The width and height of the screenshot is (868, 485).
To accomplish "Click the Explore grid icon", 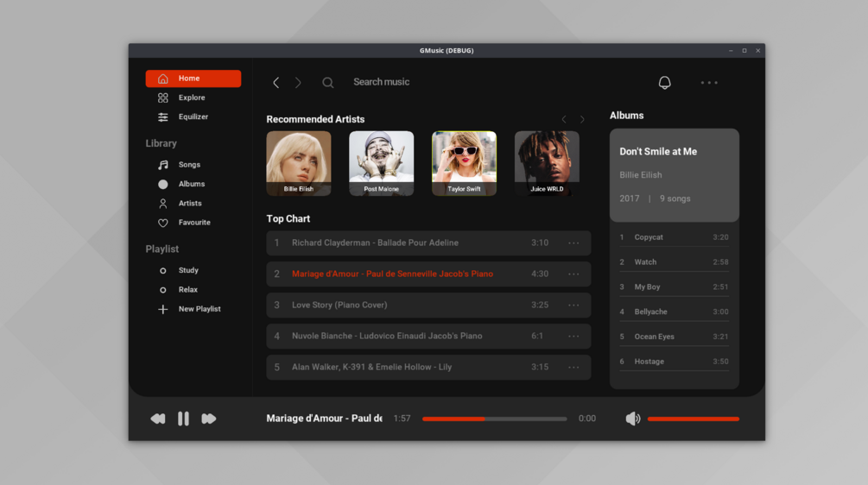I will point(162,98).
